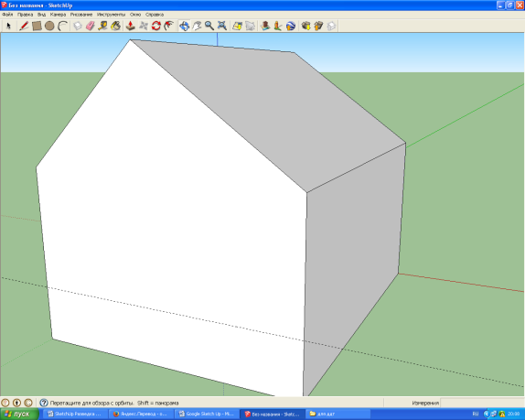Choose the Circle drawing tool
The width and height of the screenshot is (525, 420).
tap(49, 26)
